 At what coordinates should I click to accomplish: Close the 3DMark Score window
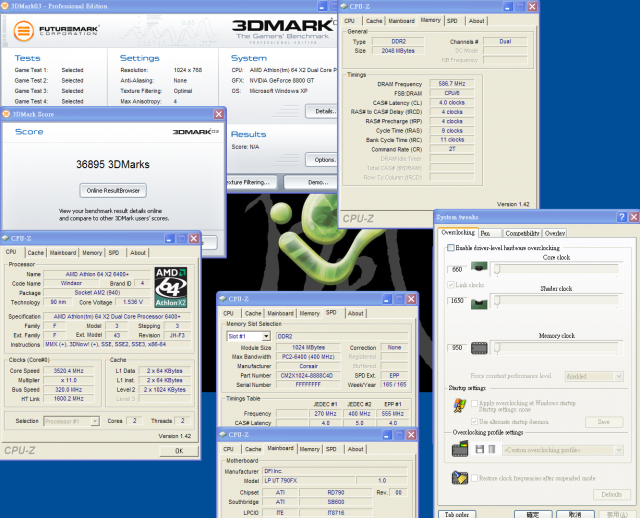219,114
